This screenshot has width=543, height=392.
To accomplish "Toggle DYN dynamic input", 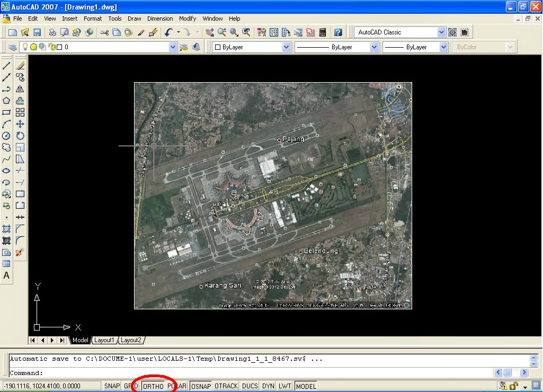I will pos(268,386).
